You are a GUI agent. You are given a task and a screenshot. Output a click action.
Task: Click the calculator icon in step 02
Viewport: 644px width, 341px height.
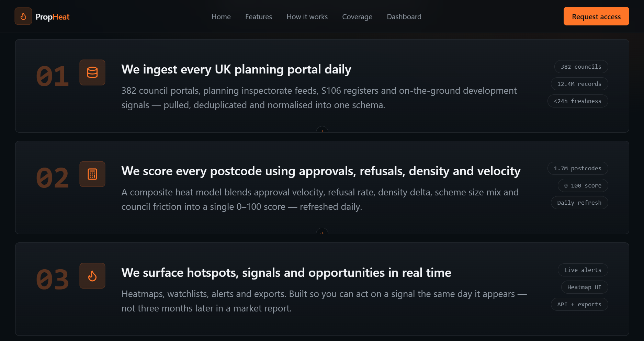tap(92, 174)
